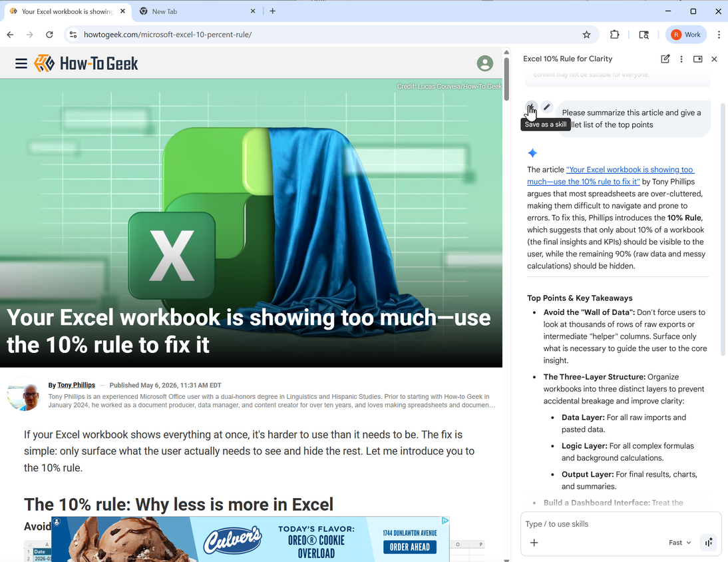Image resolution: width=728 pixels, height=562 pixels.
Task: Close the New Tab tab
Action: coord(253,11)
